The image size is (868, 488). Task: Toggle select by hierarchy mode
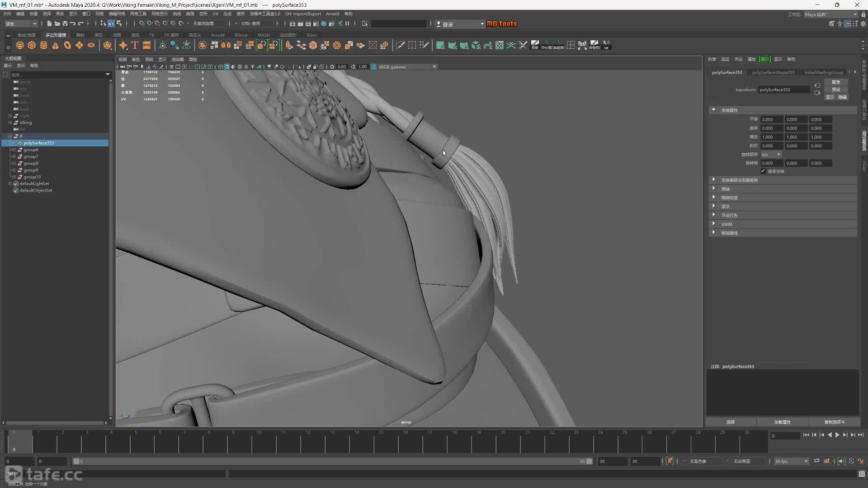103,23
